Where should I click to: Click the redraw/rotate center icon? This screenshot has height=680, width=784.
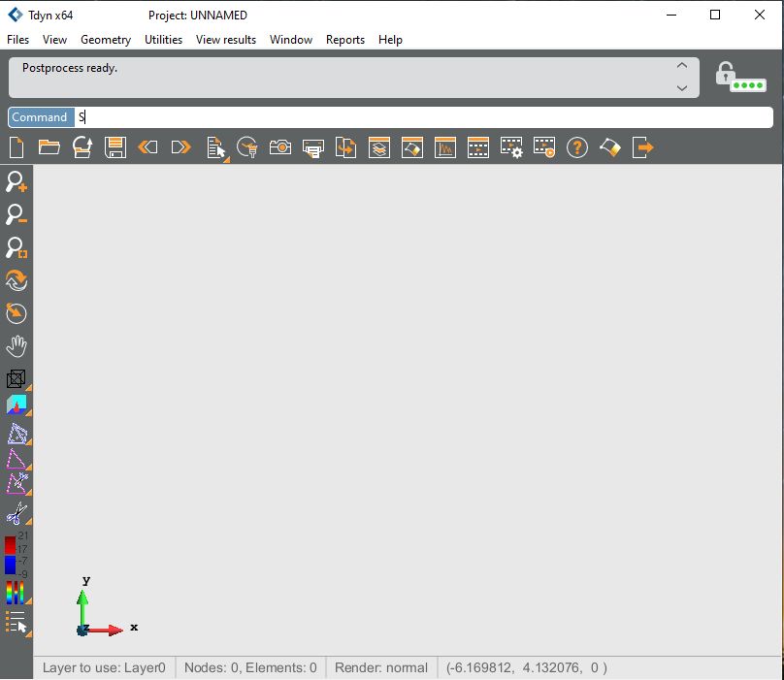pyautogui.click(x=16, y=313)
